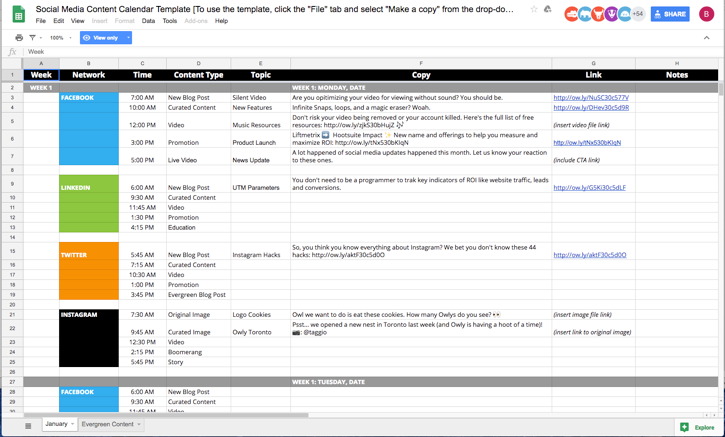Viewport: 725px width, 437px height.
Task: Open the File menu
Action: [41, 21]
